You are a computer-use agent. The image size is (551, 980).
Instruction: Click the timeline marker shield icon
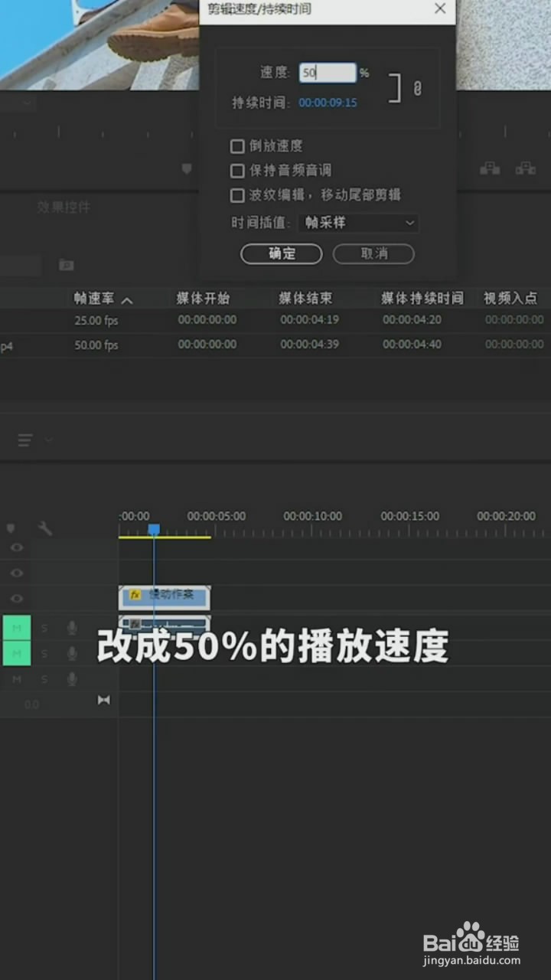pos(11,528)
